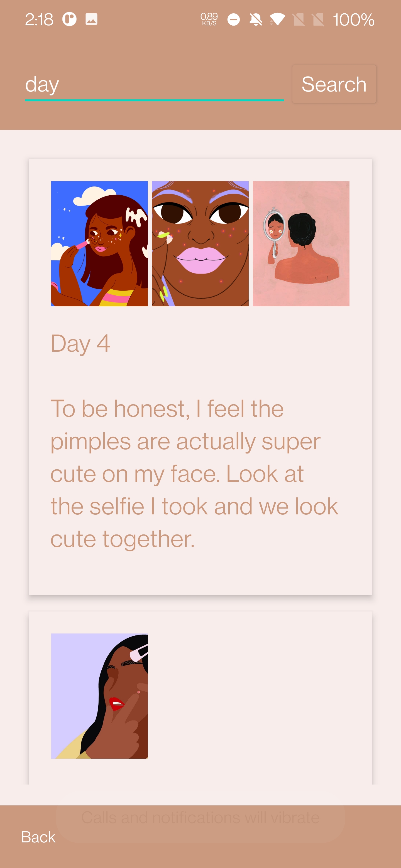Tap the 100% battery indicator
This screenshot has width=401, height=868.
(353, 19)
